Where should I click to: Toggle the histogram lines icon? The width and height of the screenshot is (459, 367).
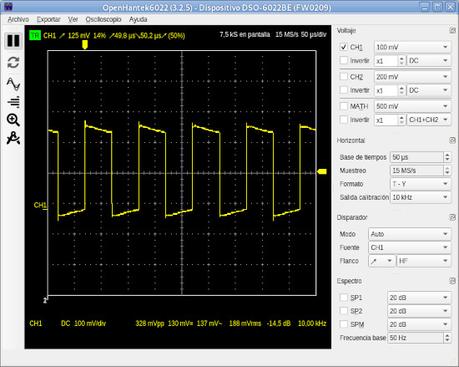pos(13,102)
